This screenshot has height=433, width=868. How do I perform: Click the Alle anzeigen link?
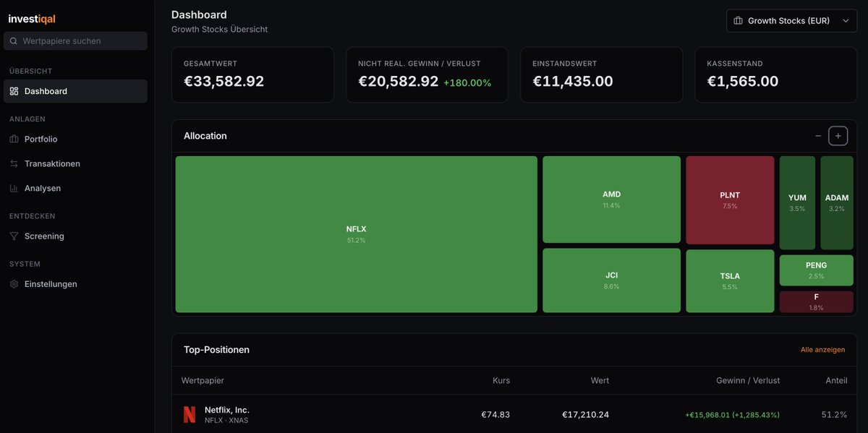[822, 350]
